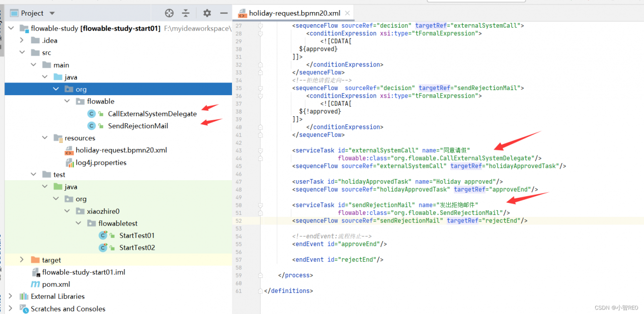Image resolution: width=644 pixels, height=314 pixels.
Task: Select SendRejectionMail class icon
Action: pos(92,126)
